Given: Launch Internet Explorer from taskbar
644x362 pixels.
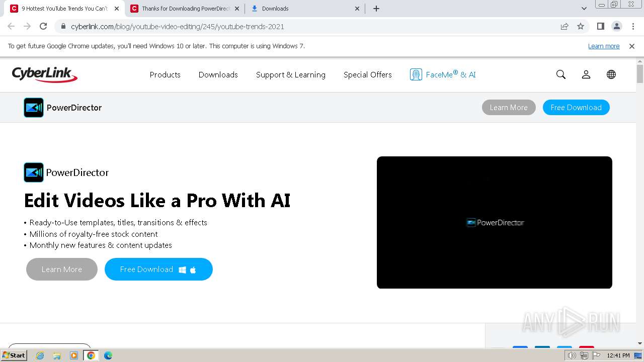Looking at the screenshot, I should point(40,355).
